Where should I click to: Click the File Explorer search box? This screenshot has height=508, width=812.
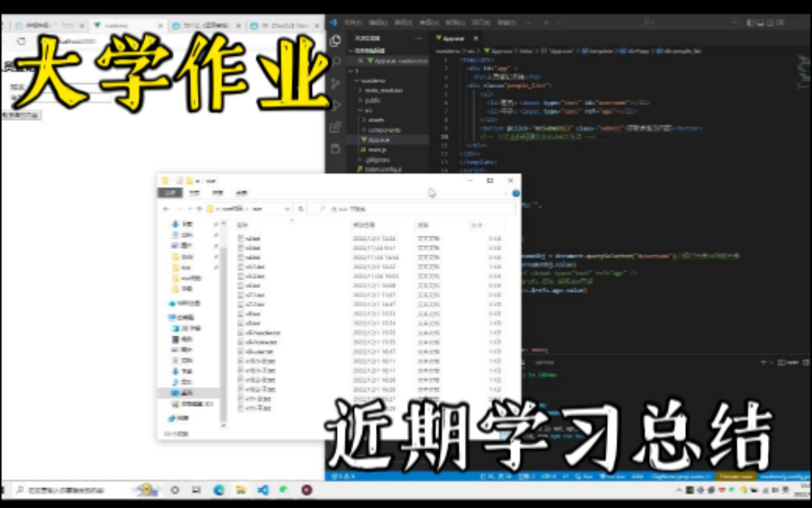pos(414,208)
